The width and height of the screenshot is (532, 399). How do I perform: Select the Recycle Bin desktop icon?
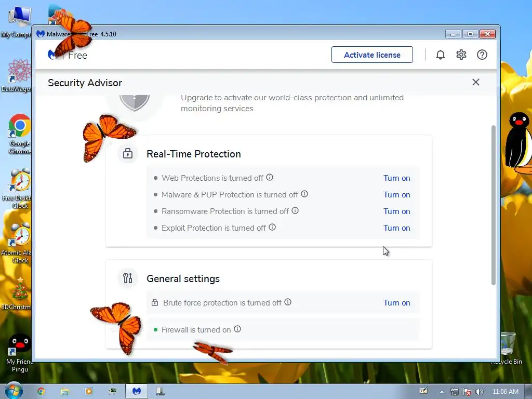click(x=507, y=349)
